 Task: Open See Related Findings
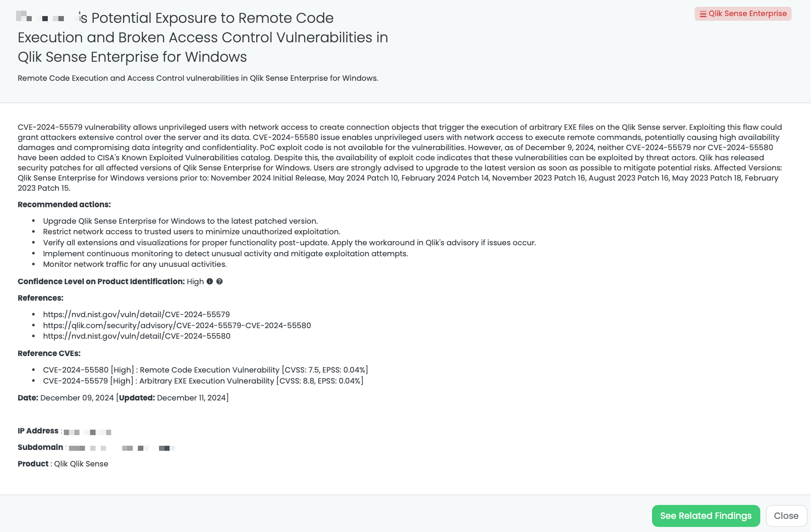point(706,516)
